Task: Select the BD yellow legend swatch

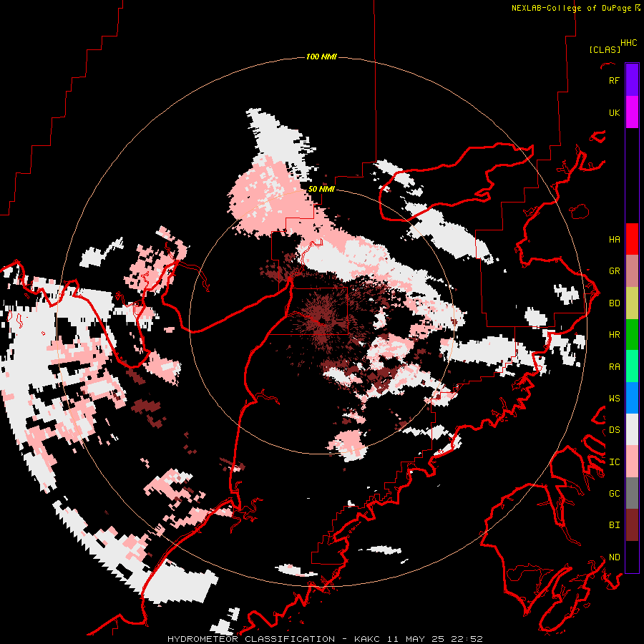Action: pyautogui.click(x=632, y=303)
